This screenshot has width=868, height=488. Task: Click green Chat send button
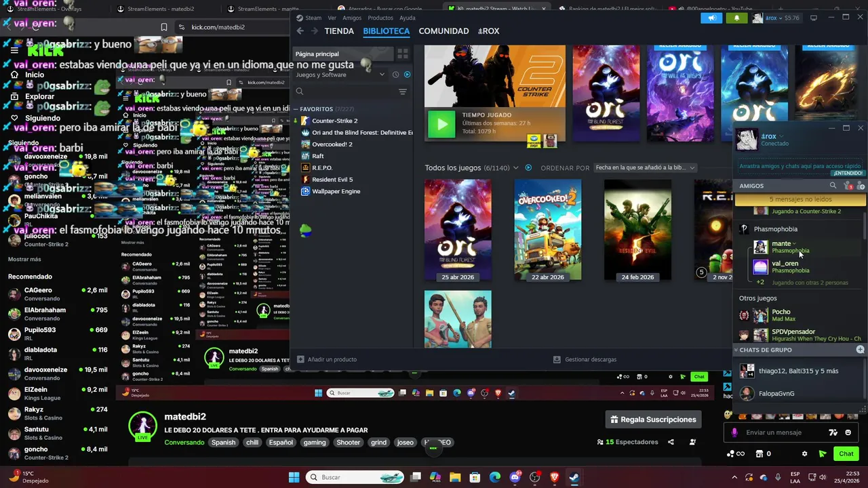(x=846, y=454)
